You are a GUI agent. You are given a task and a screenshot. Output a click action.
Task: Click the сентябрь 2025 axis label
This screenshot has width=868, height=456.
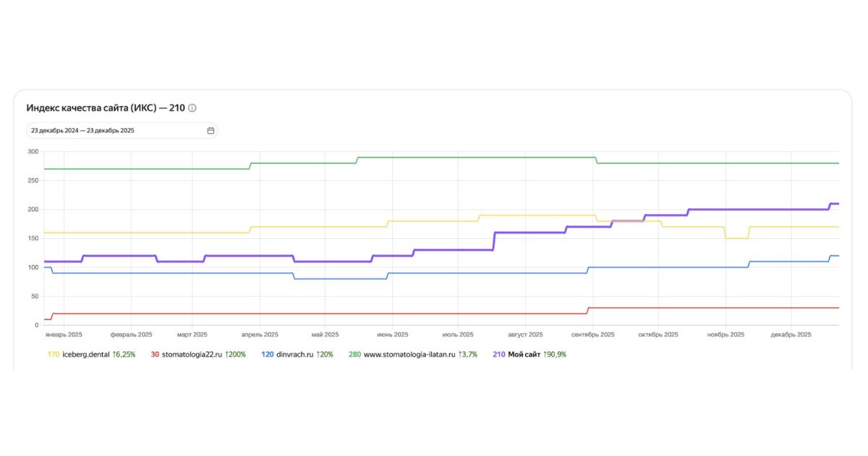(593, 334)
